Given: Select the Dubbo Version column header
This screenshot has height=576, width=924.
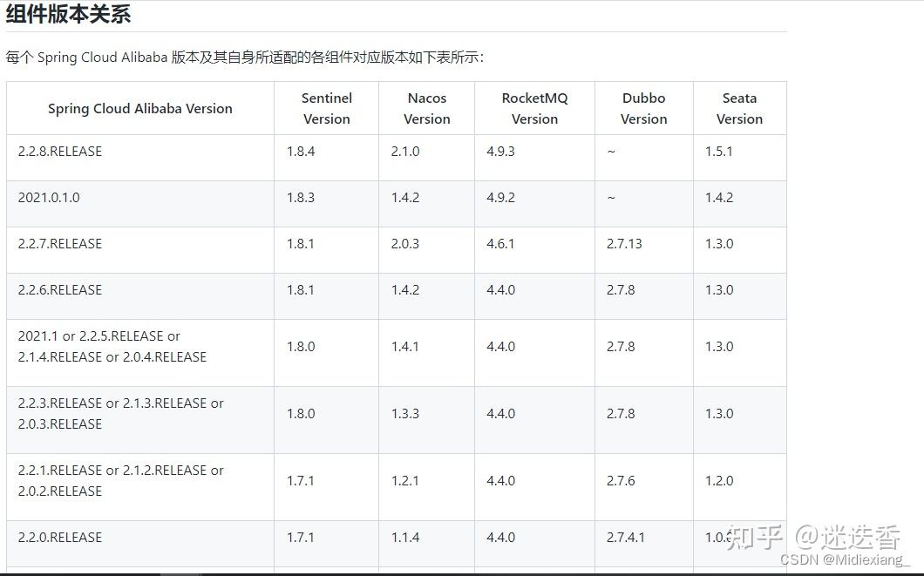Looking at the screenshot, I should [644, 109].
